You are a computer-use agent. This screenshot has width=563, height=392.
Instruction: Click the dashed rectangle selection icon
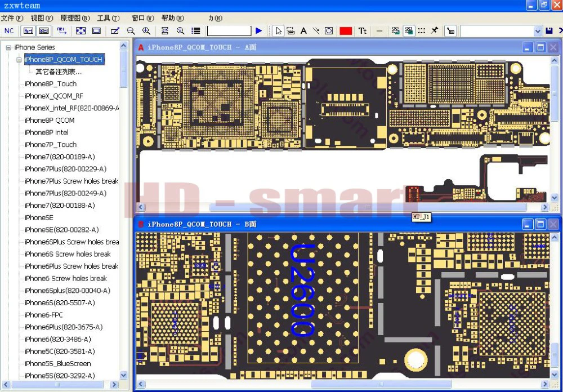(422, 31)
